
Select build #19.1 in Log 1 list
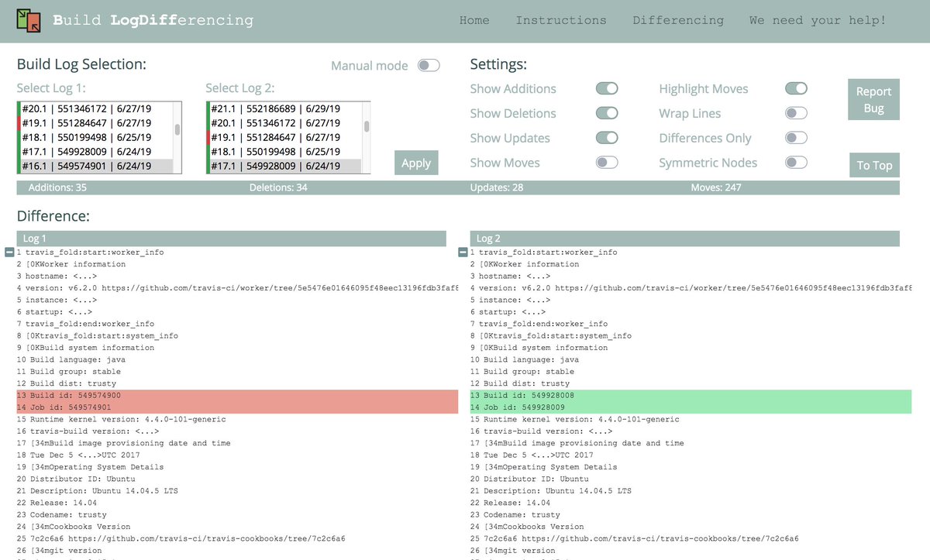pyautogui.click(x=96, y=122)
